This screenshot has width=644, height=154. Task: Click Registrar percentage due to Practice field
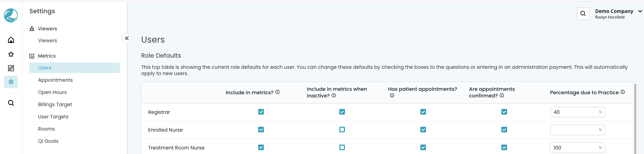coord(574,112)
